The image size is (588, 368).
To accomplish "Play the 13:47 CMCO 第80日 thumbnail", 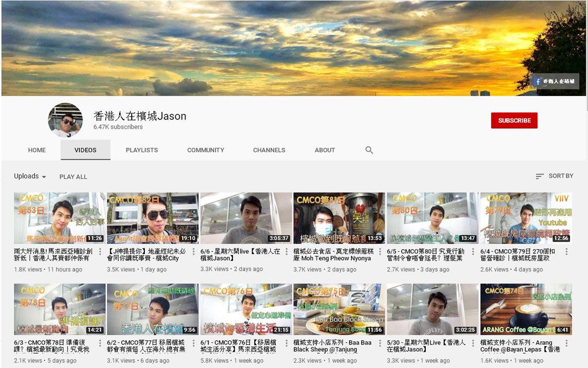I will (432, 218).
